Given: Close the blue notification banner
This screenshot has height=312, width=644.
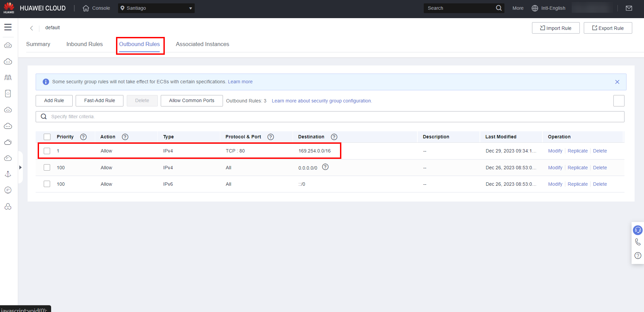Looking at the screenshot, I should 617,82.
